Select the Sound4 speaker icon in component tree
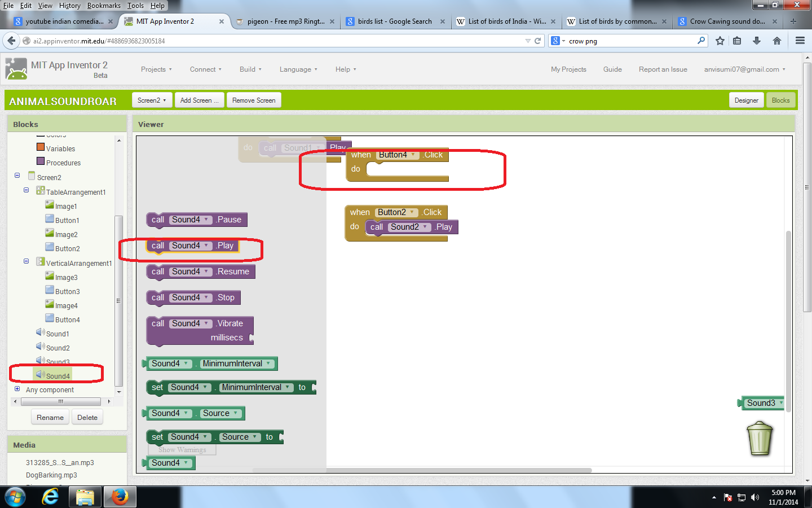The height and width of the screenshot is (508, 812). (x=39, y=374)
